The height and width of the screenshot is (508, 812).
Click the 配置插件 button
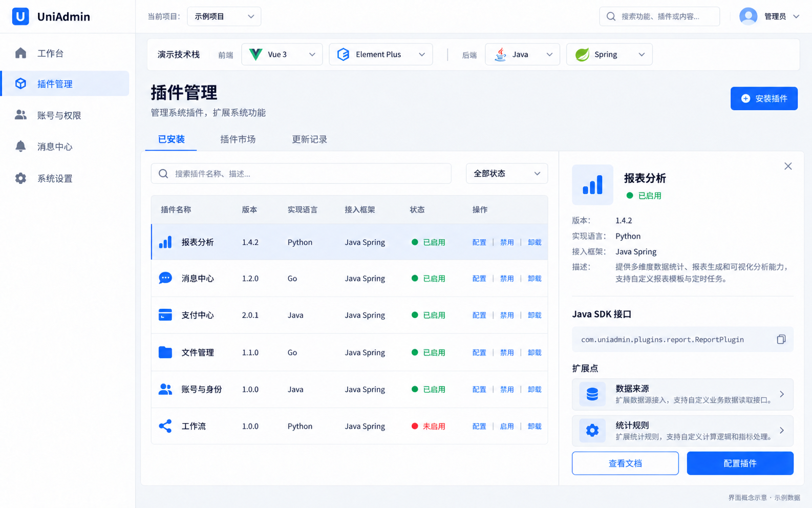click(x=740, y=463)
